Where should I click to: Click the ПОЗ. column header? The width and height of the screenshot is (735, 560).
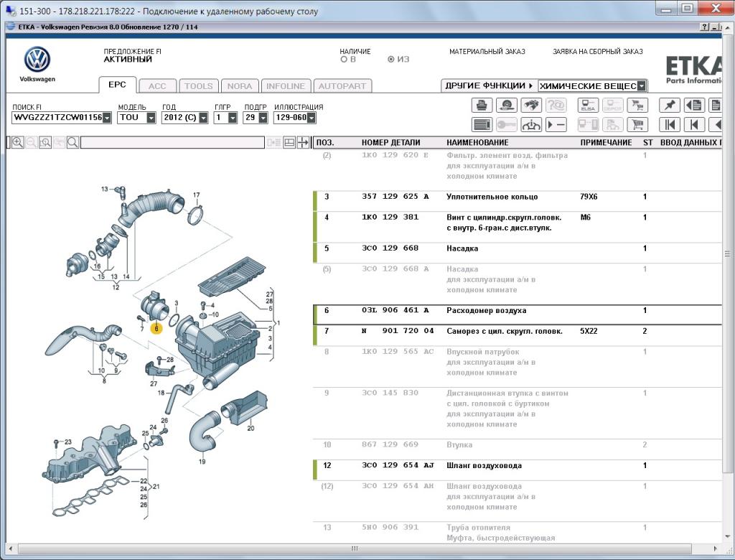pyautogui.click(x=325, y=143)
